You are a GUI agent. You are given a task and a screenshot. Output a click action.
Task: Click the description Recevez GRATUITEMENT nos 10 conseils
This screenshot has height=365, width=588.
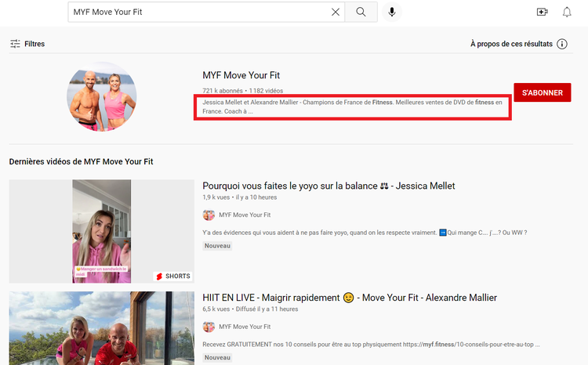(371, 345)
